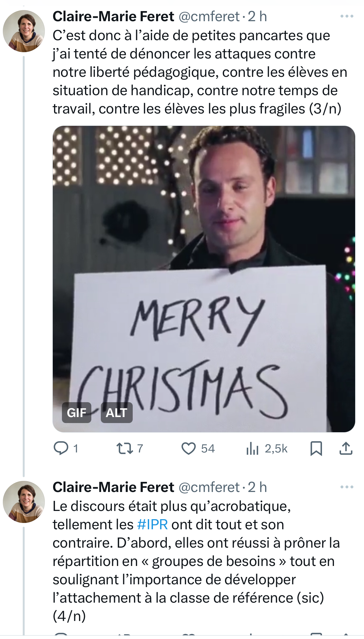Open view analytics showing 2,5k
The width and height of the screenshot is (364, 639).
(252, 448)
